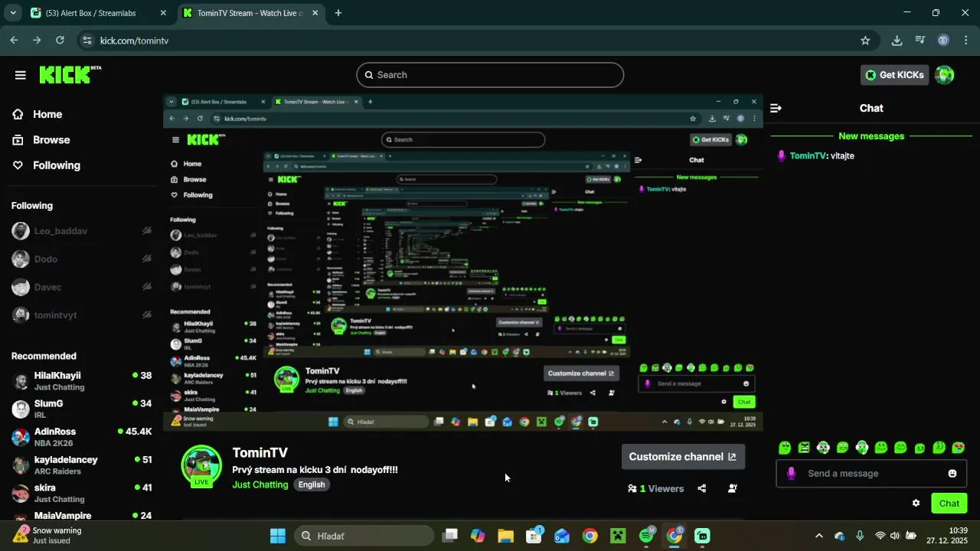This screenshot has height=551, width=980.
Task: Open File Explorer from the taskbar
Action: click(x=506, y=536)
